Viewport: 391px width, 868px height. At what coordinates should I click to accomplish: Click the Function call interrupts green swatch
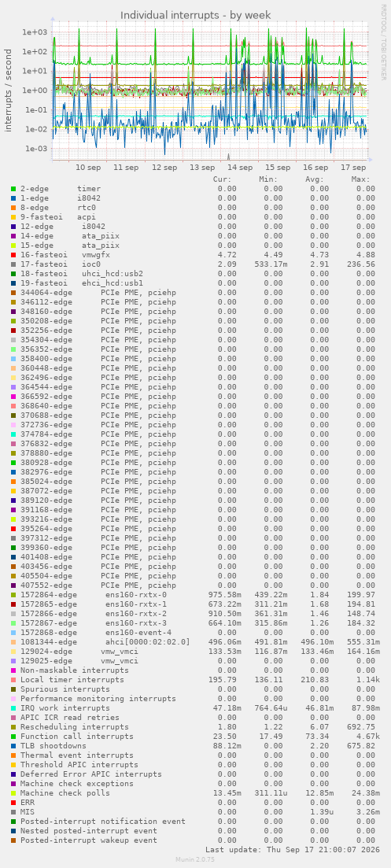pyautogui.click(x=13, y=737)
